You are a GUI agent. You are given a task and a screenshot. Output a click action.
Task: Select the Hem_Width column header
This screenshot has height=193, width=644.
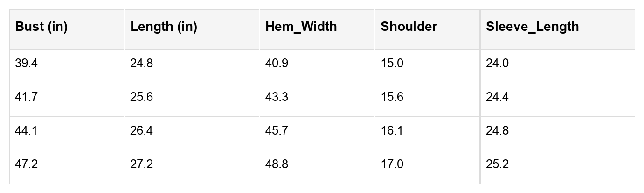click(x=301, y=27)
